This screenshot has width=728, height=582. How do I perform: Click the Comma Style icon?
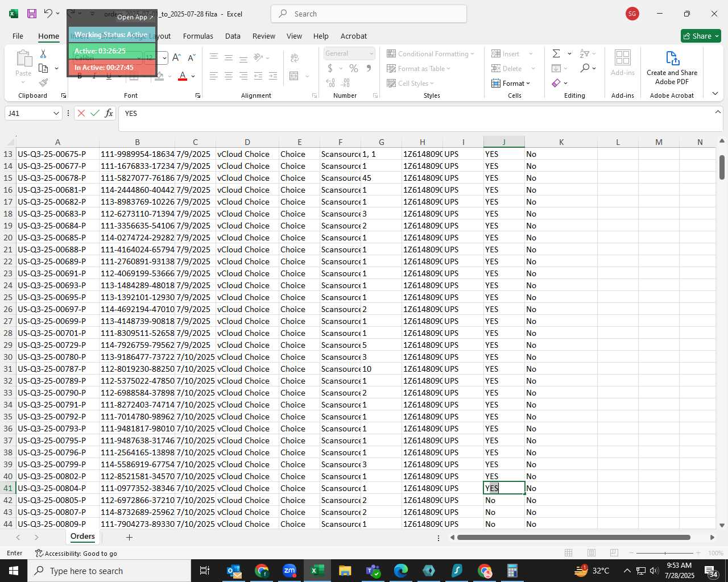tap(369, 68)
